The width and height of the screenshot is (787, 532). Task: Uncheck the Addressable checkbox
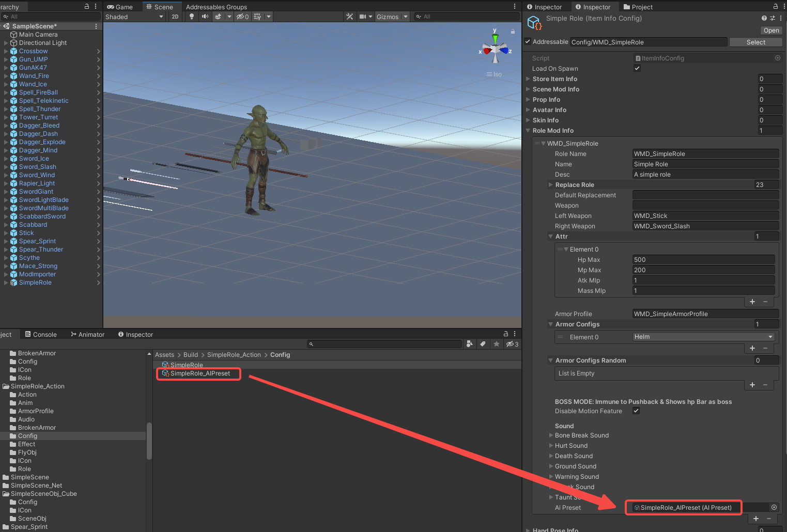pos(528,42)
